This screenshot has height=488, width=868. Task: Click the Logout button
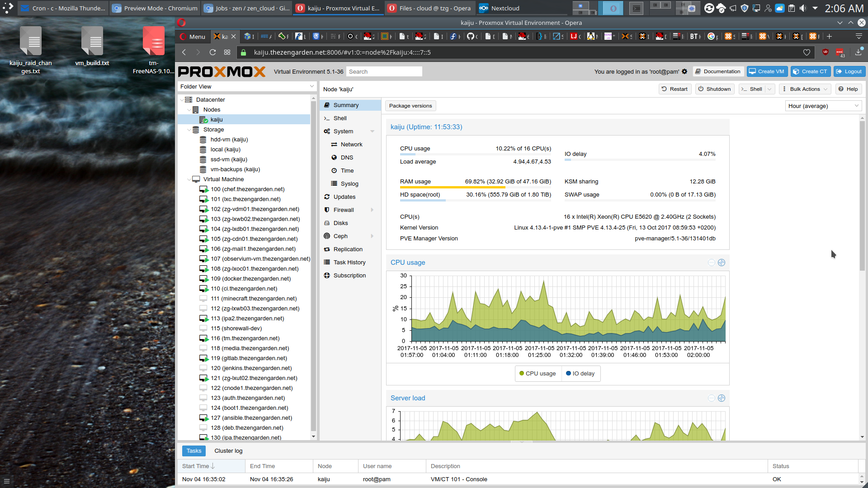click(x=849, y=72)
